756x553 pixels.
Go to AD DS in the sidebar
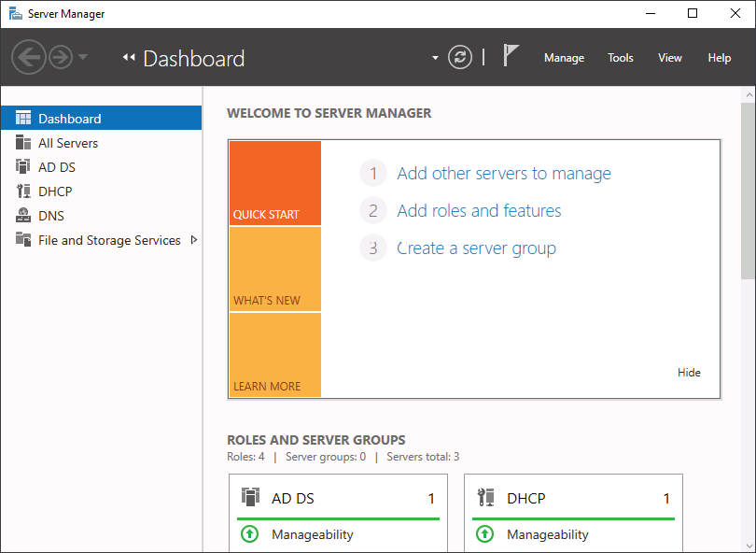click(x=101, y=167)
